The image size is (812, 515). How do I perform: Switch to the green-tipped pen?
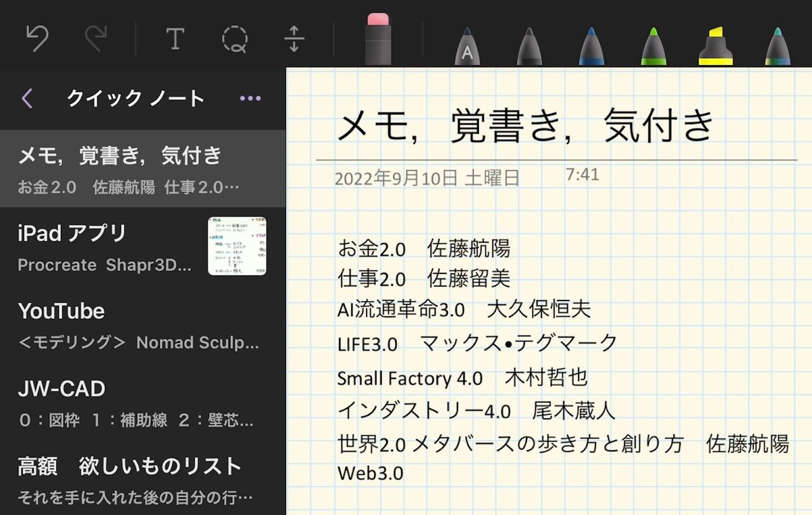654,41
